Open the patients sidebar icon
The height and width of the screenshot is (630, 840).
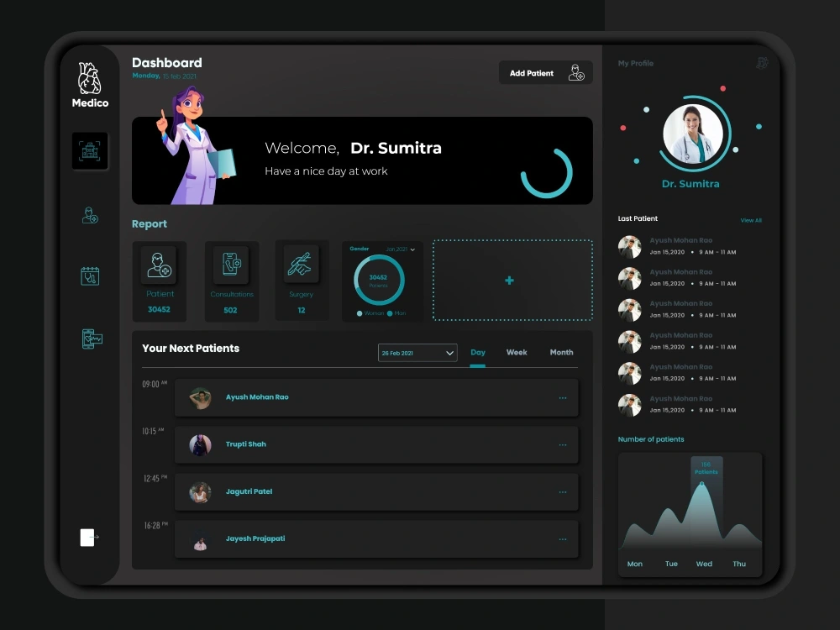[90, 215]
